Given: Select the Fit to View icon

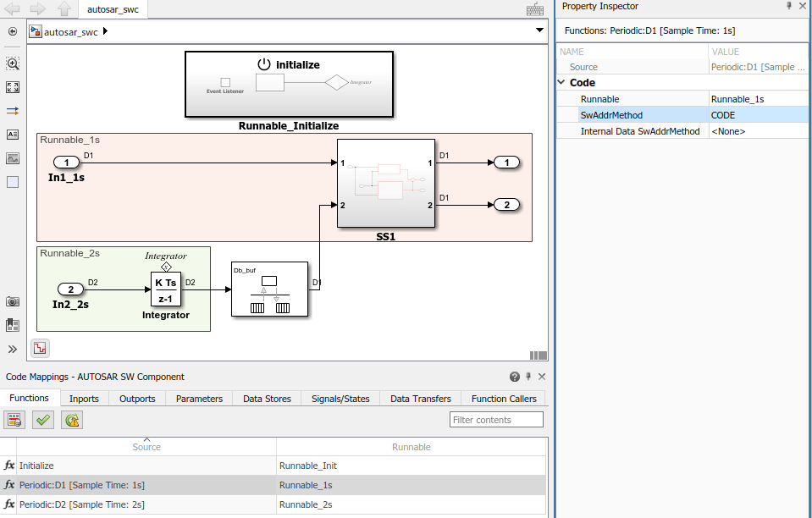Looking at the screenshot, I should point(13,87).
